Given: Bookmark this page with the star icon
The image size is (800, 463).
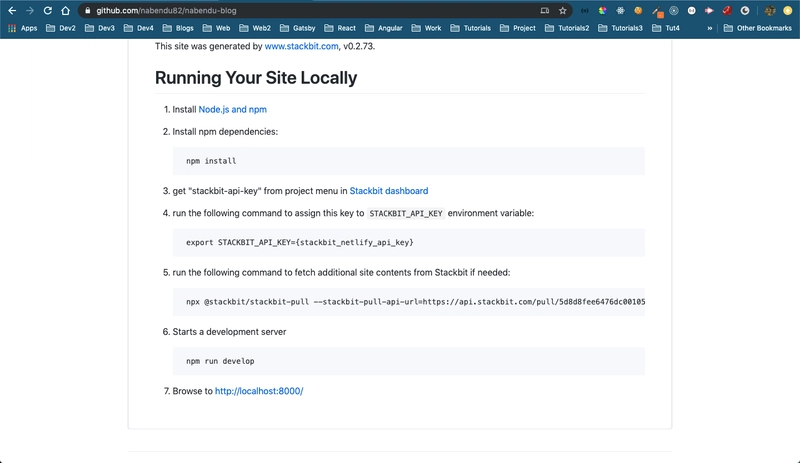Looking at the screenshot, I should [x=562, y=10].
